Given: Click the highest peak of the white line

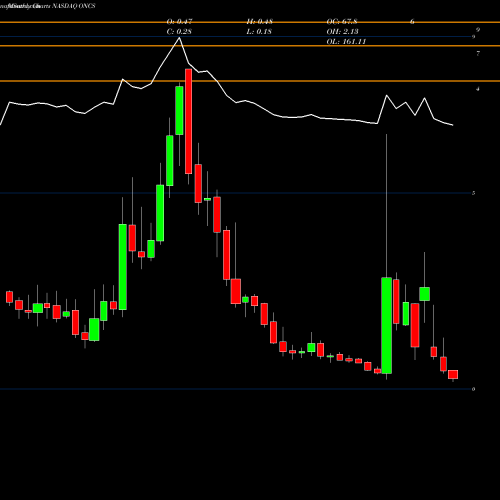Looking at the screenshot, I should [x=179, y=38].
